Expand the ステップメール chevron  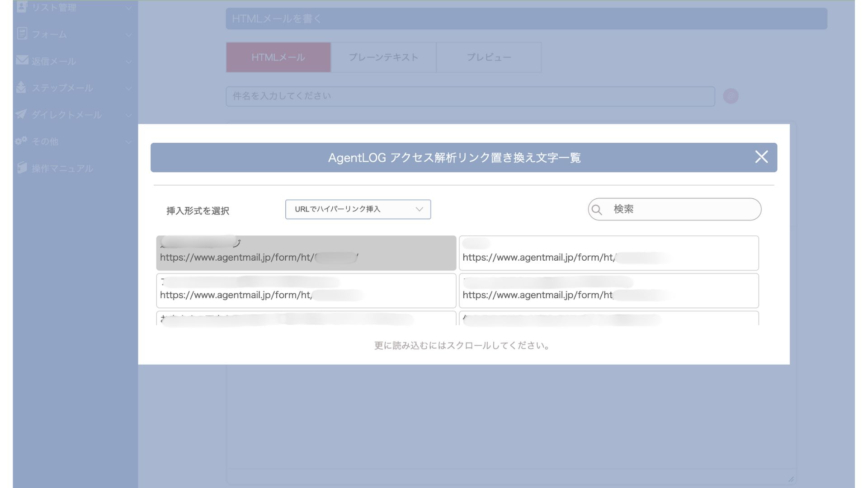(128, 89)
